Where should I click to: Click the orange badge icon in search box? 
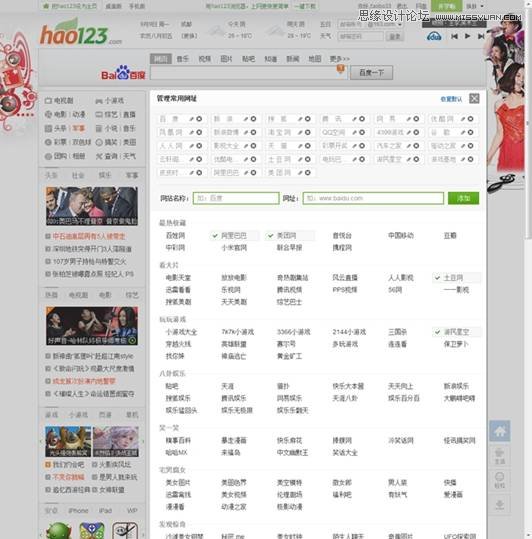[x=340, y=69]
